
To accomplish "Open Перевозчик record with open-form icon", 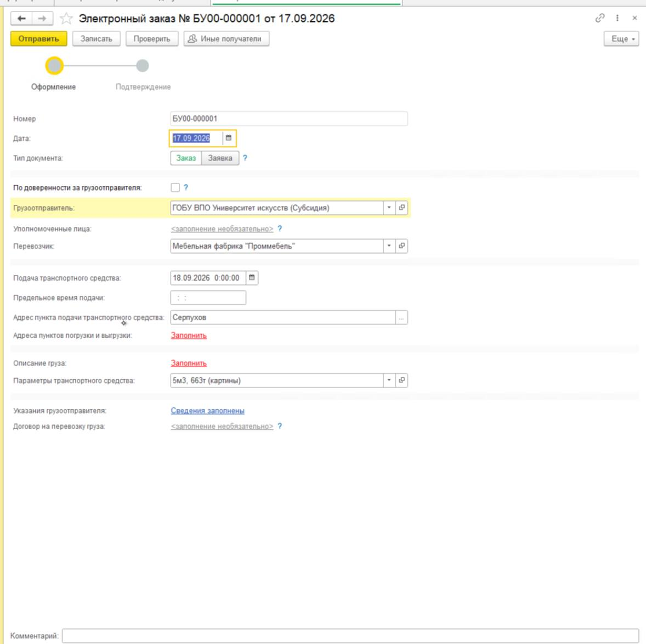I will click(x=401, y=246).
